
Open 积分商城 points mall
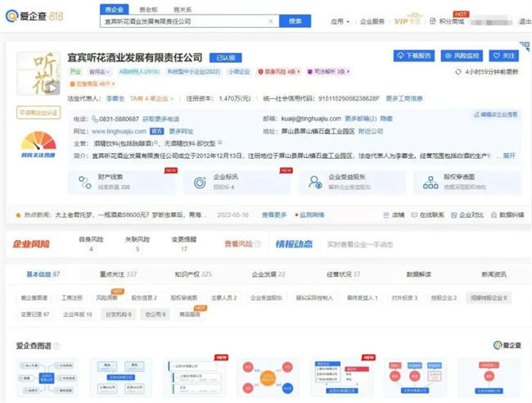pos(447,21)
